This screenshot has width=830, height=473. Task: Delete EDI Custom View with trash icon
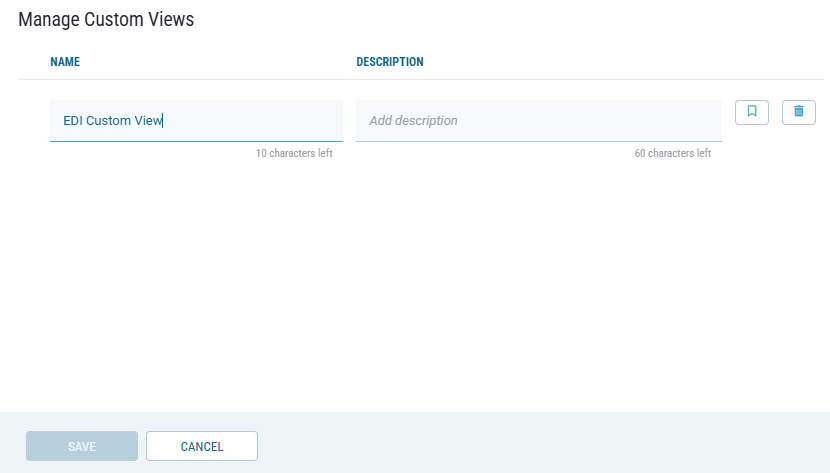point(799,112)
